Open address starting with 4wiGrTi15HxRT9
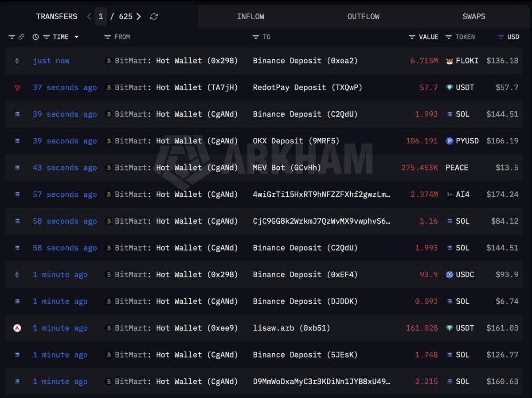This screenshot has width=532, height=398. point(322,195)
